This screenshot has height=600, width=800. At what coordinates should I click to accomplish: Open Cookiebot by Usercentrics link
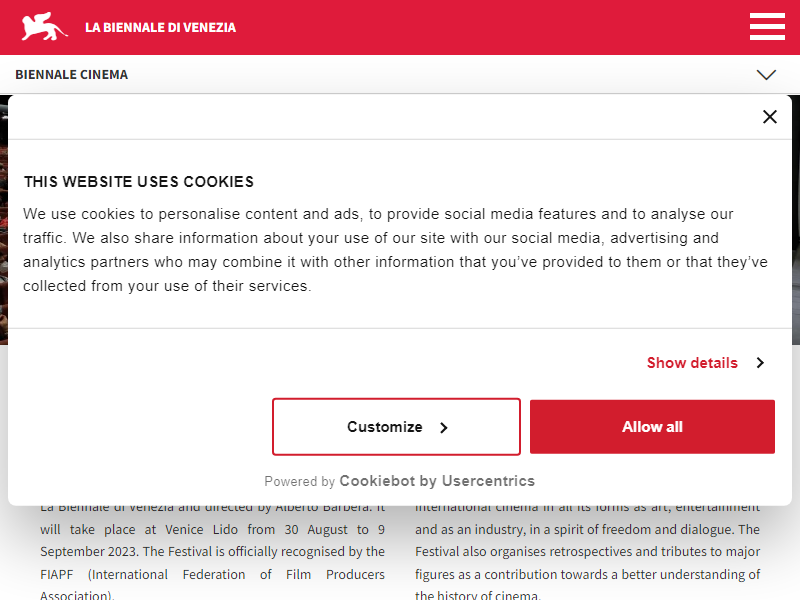(437, 481)
